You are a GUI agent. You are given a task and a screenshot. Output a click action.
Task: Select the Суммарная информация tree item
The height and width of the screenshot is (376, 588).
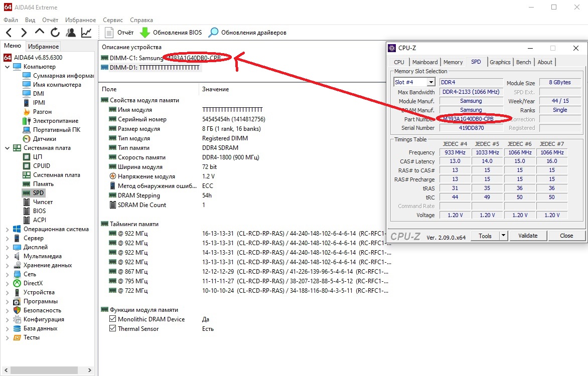[x=58, y=75]
